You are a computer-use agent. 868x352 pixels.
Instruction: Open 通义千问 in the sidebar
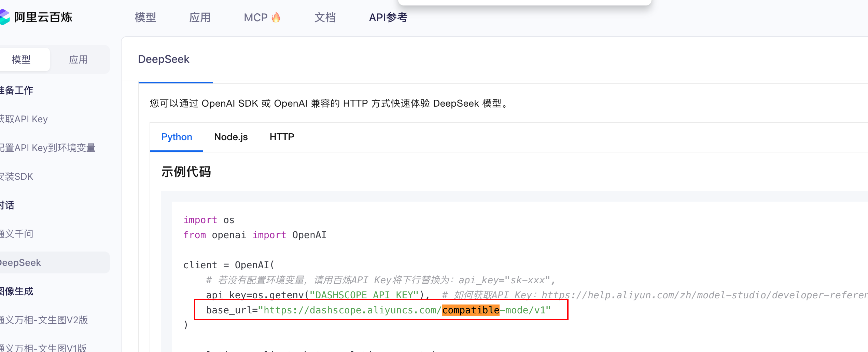pos(17,234)
